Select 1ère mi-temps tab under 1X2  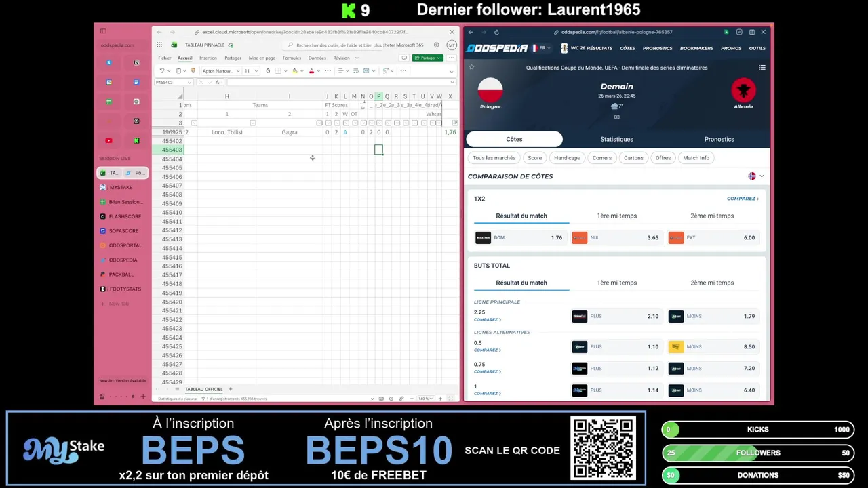pyautogui.click(x=616, y=216)
